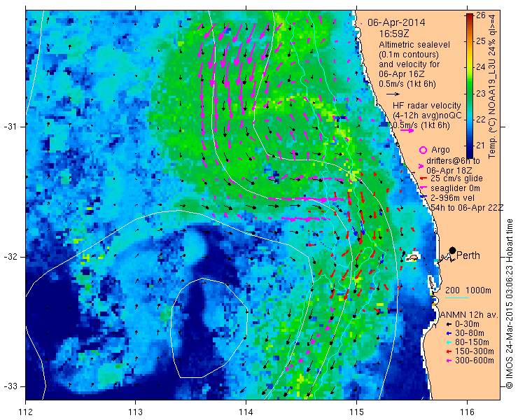Image resolution: width=518 pixels, height=420 pixels.
Task: Click the cyan 80-150m ANMN arrow
Action: (x=449, y=342)
